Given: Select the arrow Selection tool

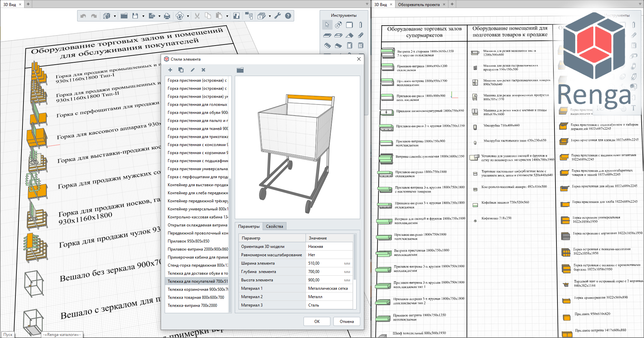Looking at the screenshot, I should [x=327, y=25].
